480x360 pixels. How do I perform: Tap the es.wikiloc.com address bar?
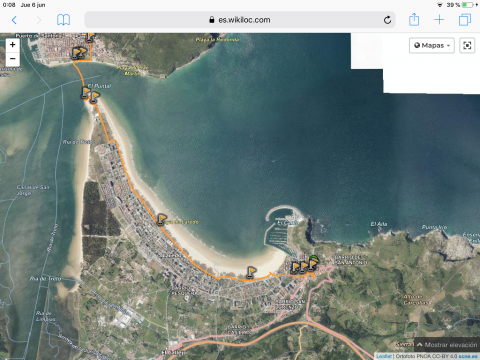[x=240, y=20]
